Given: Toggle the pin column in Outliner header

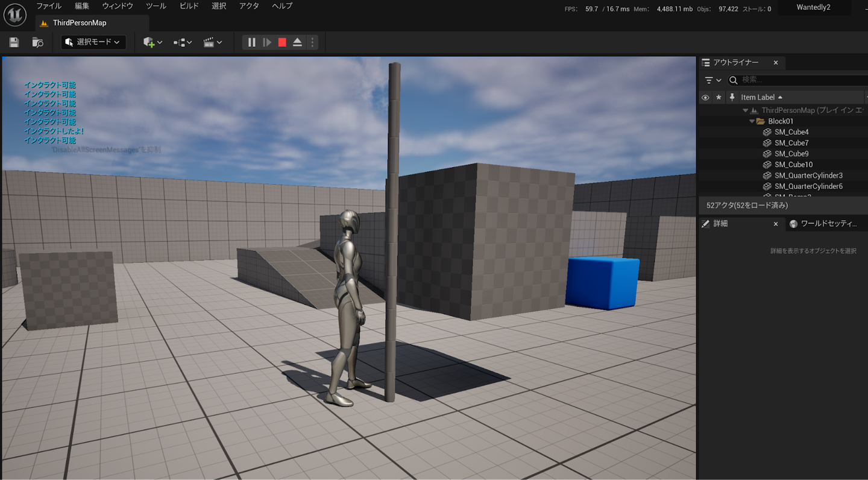Looking at the screenshot, I should coord(732,97).
